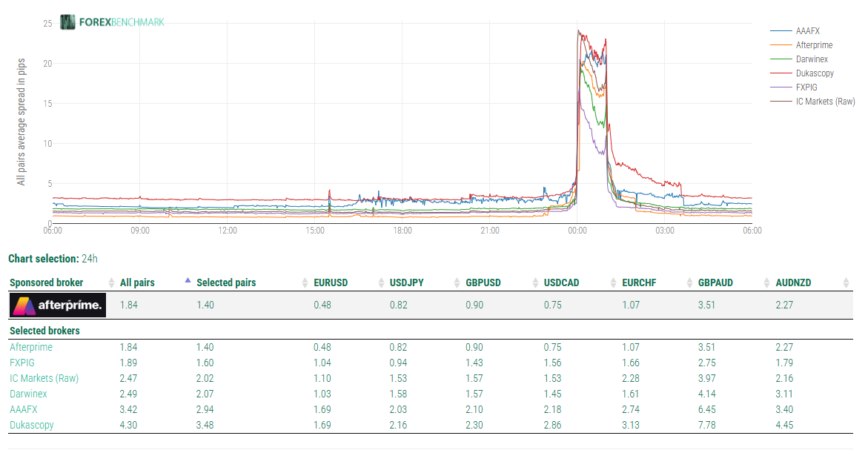Sort table by GBPUSD column
This screenshot has width=868, height=453.
(483, 282)
